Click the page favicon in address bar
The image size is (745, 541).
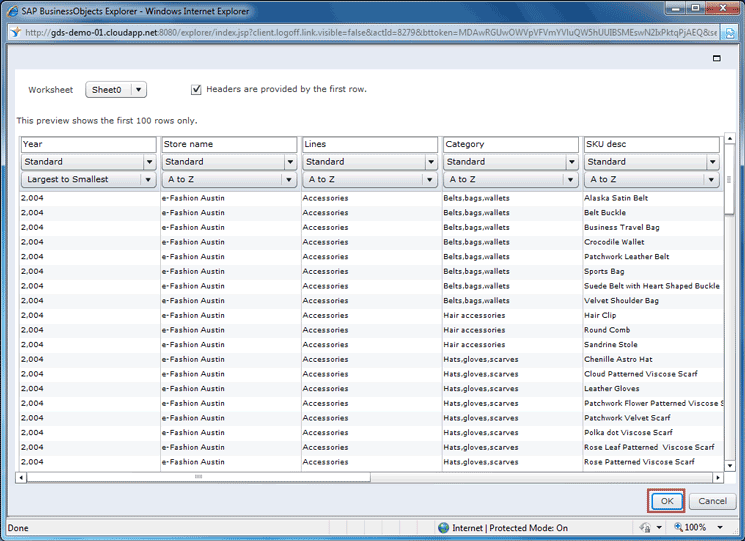click(16, 32)
